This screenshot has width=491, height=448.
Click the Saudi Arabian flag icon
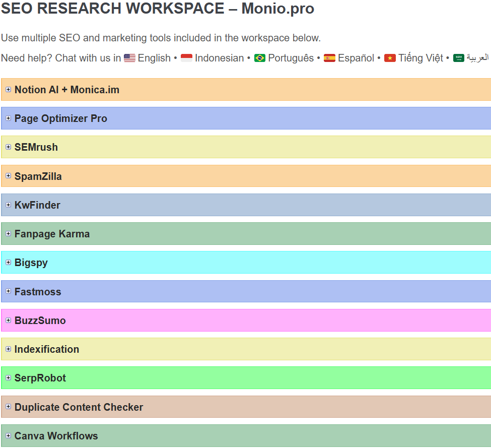[459, 58]
